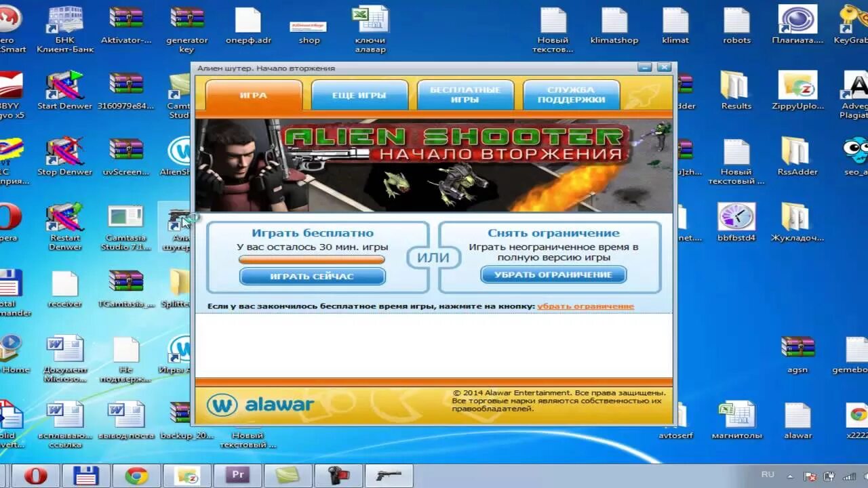Select the receiver file icon
868x488 pixels.
coord(65,289)
